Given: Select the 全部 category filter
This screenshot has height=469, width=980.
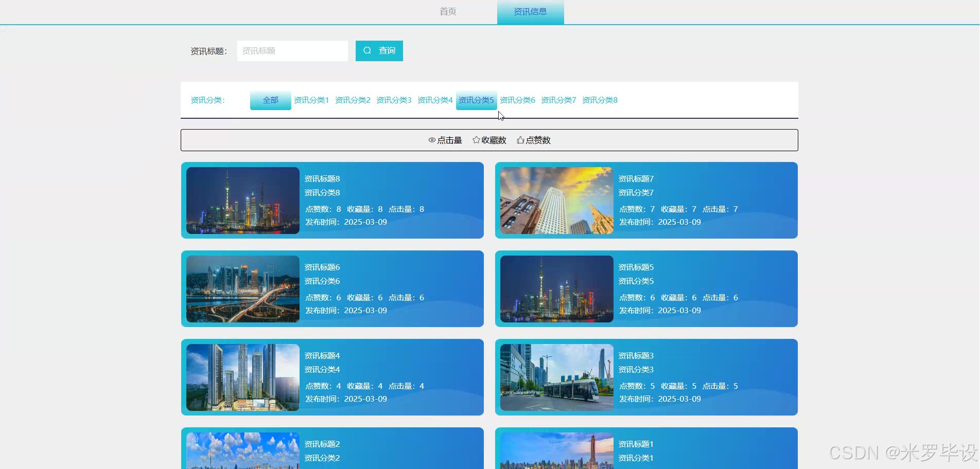Looking at the screenshot, I should click(270, 100).
